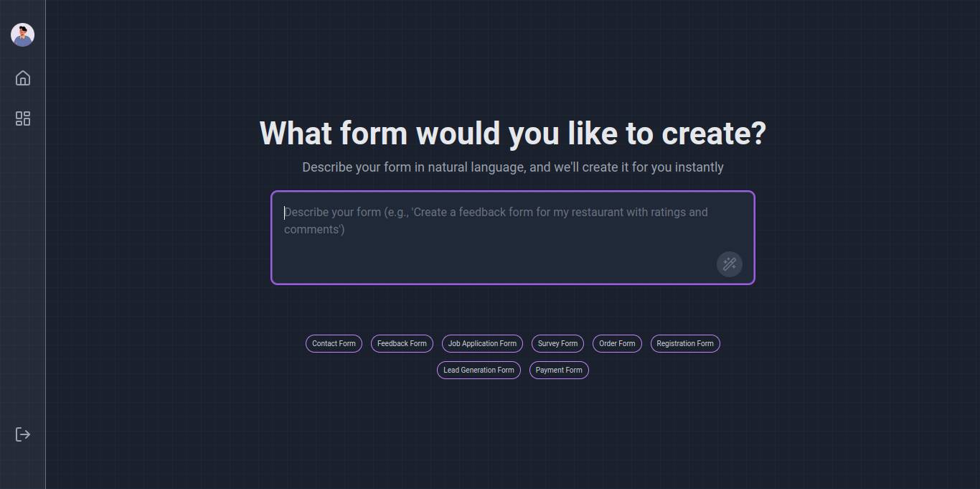Click the word "What" in the heading
The image size is (980, 489).
[x=296, y=134]
